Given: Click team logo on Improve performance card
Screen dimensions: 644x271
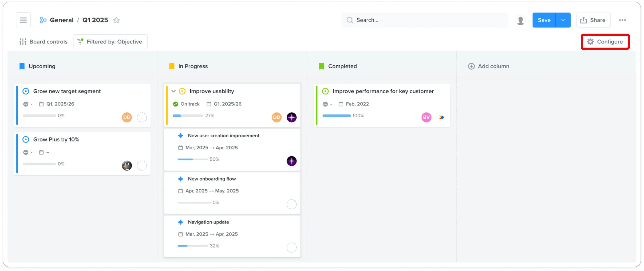Looking at the screenshot, I should 441,117.
